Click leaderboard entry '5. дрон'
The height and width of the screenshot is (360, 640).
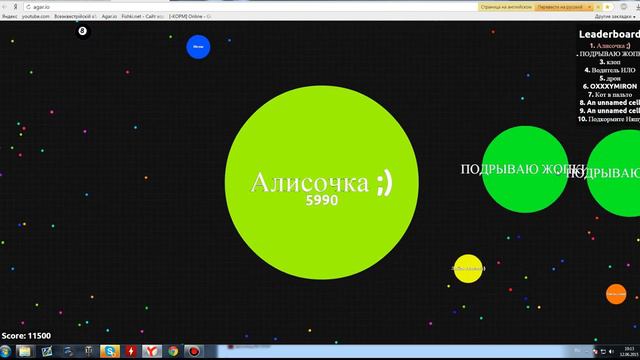pos(610,78)
